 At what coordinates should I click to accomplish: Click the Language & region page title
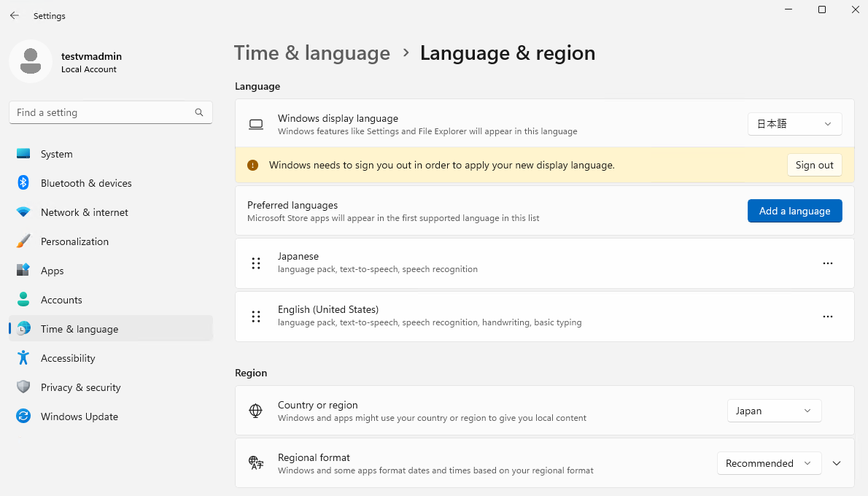pyautogui.click(x=508, y=53)
